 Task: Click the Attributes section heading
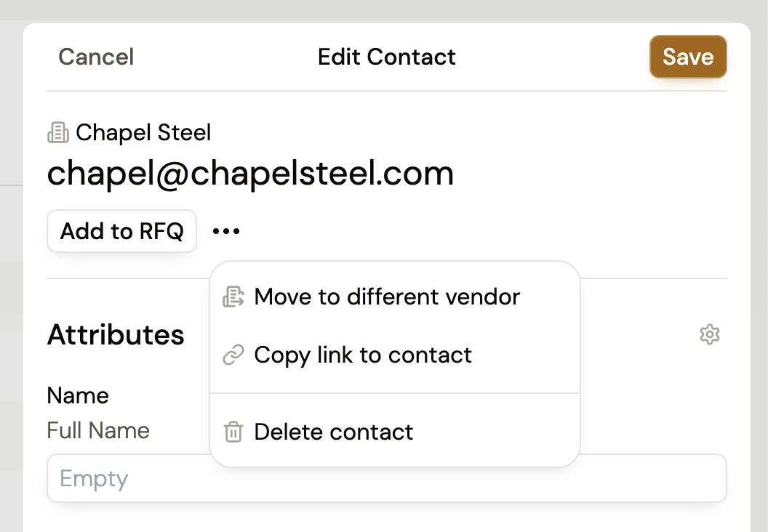[116, 335]
